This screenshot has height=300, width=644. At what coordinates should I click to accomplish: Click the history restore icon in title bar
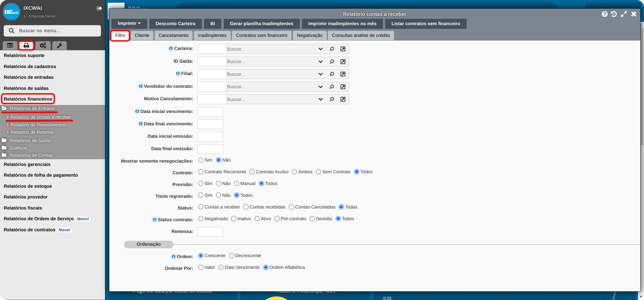tap(614, 14)
